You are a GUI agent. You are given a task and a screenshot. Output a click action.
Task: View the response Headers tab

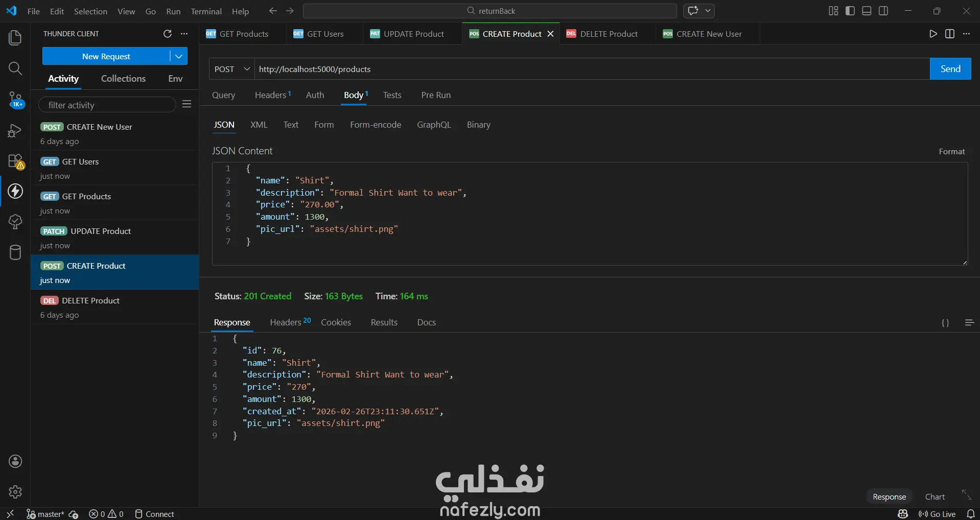tap(290, 322)
